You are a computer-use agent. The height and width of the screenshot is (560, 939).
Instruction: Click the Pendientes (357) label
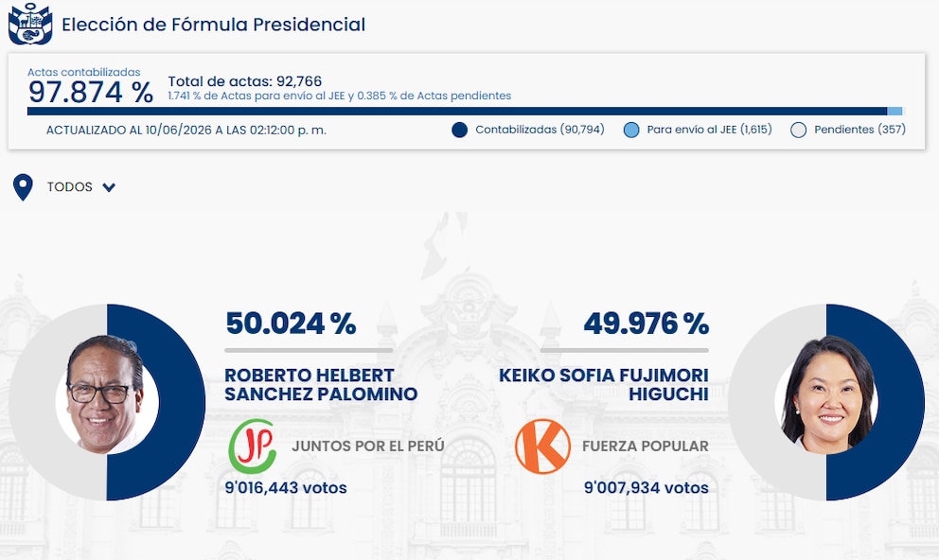(x=859, y=130)
